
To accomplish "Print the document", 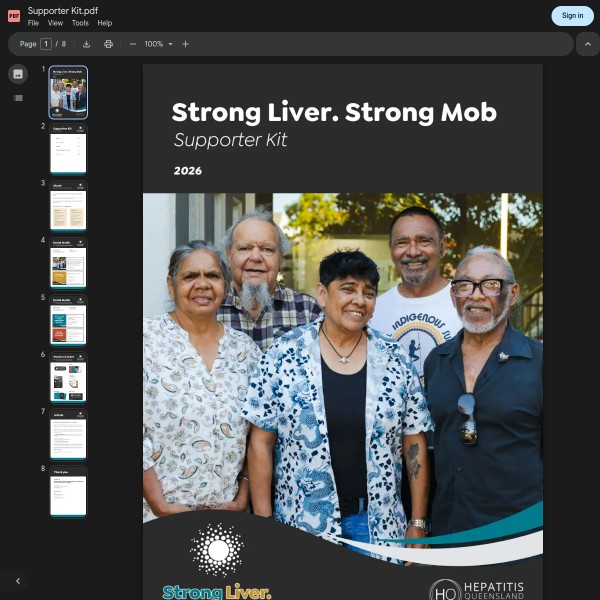I will [108, 44].
